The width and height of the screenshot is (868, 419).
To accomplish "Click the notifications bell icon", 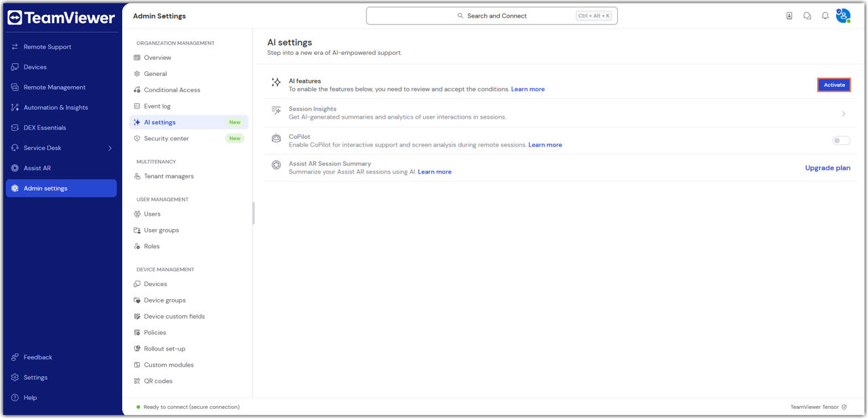I will click(825, 16).
